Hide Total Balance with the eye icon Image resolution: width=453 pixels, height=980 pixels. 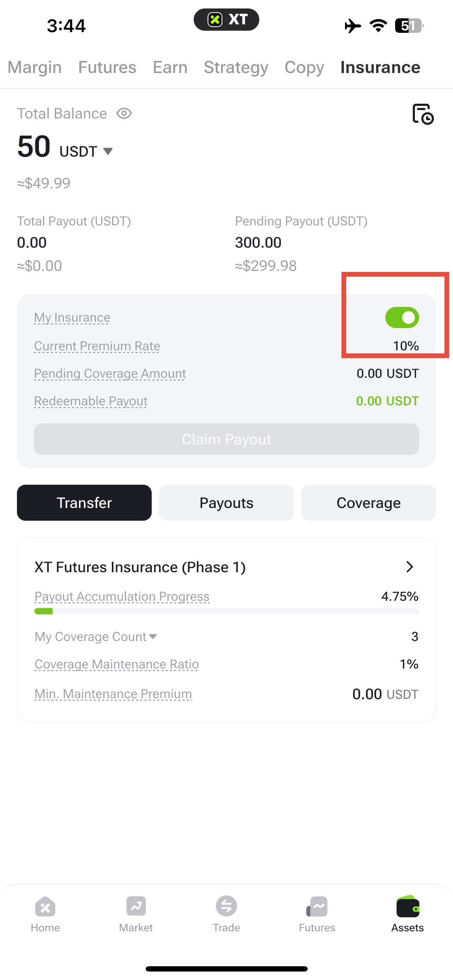pos(124,113)
